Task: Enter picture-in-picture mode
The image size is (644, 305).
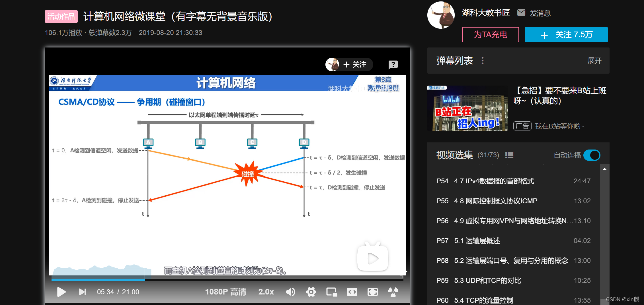Action: coord(332,292)
